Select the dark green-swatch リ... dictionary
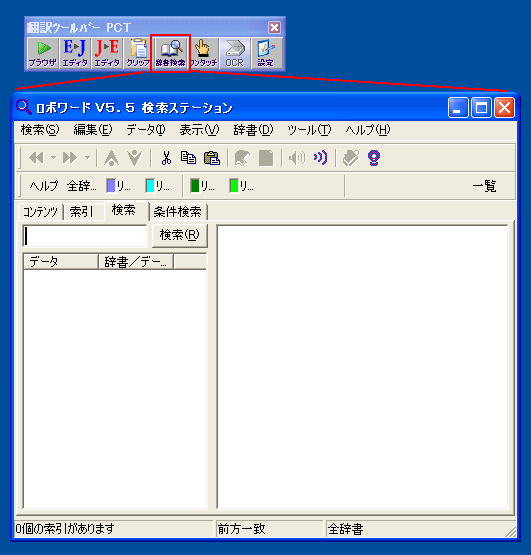The height and width of the screenshot is (555, 531). pos(202,186)
